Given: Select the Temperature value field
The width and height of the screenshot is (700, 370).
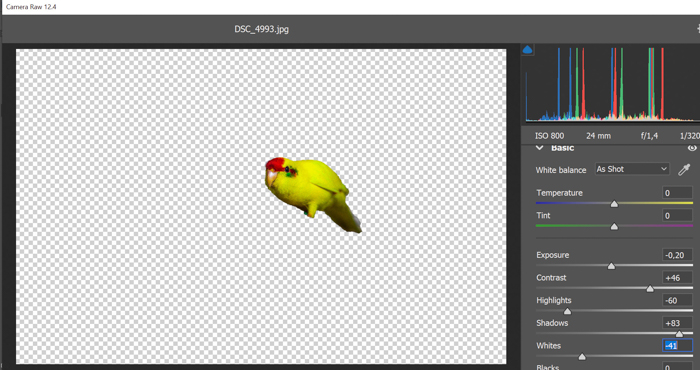Looking at the screenshot, I should pos(677,193).
